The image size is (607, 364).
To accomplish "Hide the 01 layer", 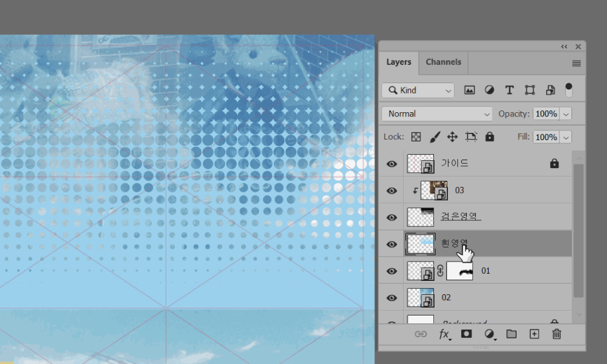I will (x=392, y=271).
